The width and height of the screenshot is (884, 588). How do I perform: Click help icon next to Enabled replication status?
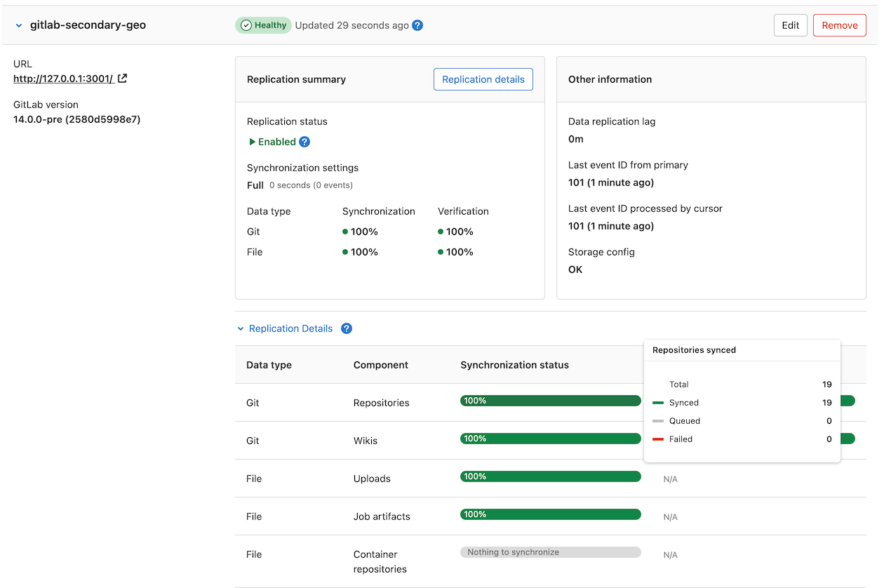click(304, 142)
